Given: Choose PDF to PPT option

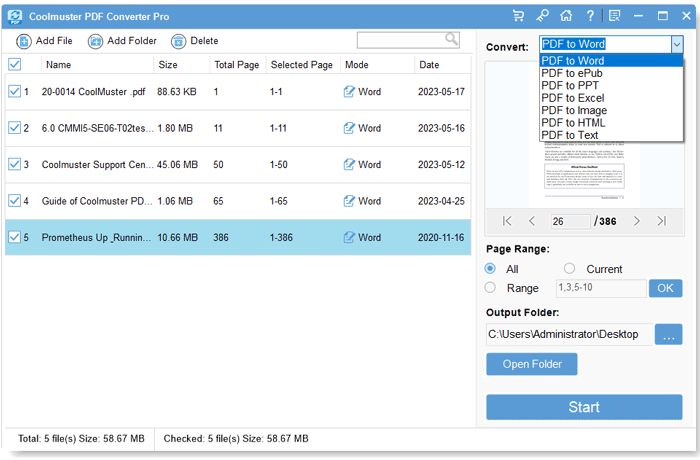Looking at the screenshot, I should pos(611,86).
